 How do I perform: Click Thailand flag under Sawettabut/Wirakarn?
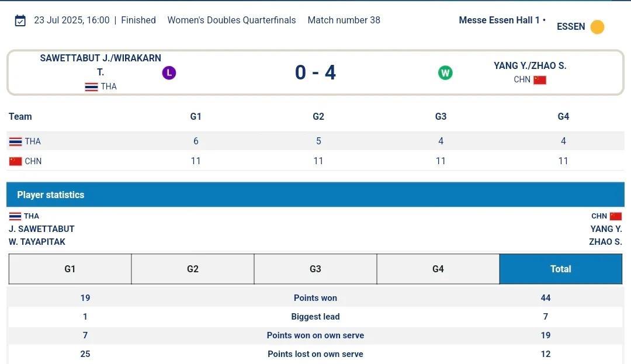coord(91,86)
